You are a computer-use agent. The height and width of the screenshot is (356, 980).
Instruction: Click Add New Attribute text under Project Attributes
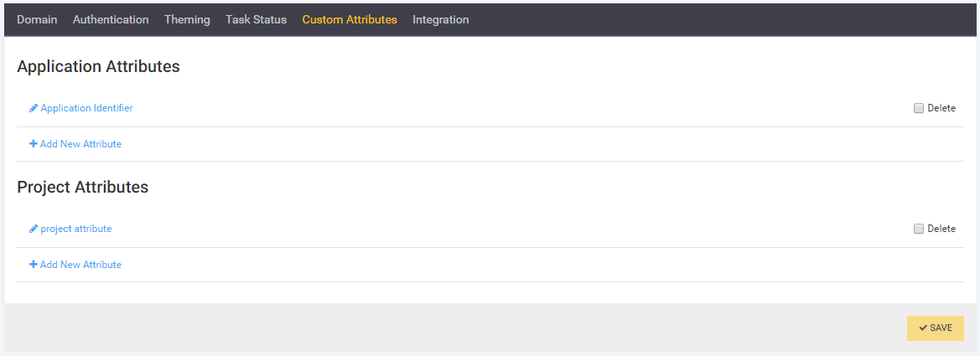[x=80, y=265]
